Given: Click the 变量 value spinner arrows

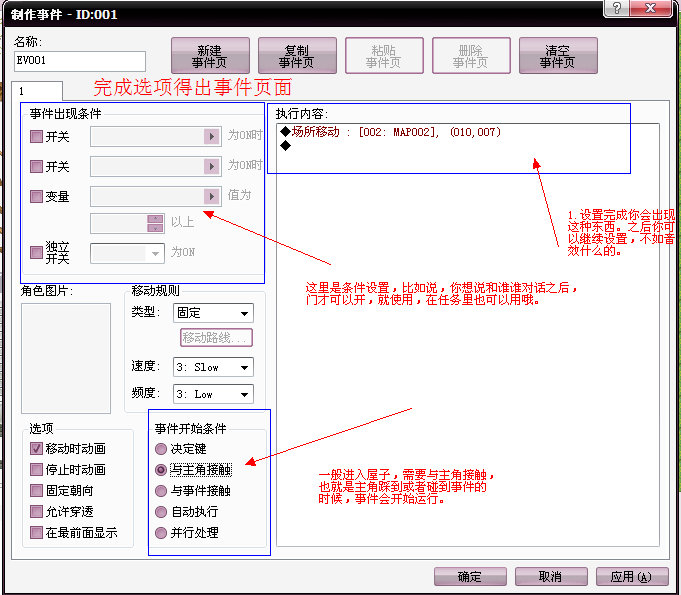Looking at the screenshot, I should pyautogui.click(x=155, y=223).
